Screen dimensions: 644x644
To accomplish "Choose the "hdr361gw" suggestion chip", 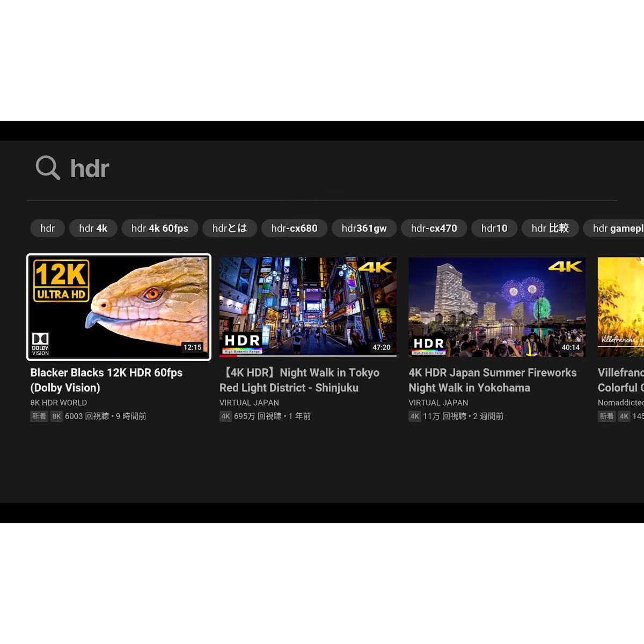I will pos(364,228).
